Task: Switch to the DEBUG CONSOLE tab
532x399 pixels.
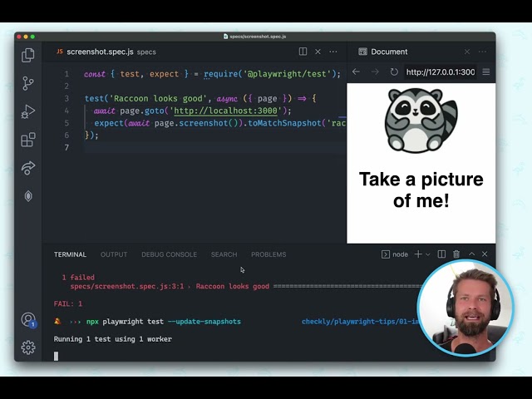Action: point(169,254)
